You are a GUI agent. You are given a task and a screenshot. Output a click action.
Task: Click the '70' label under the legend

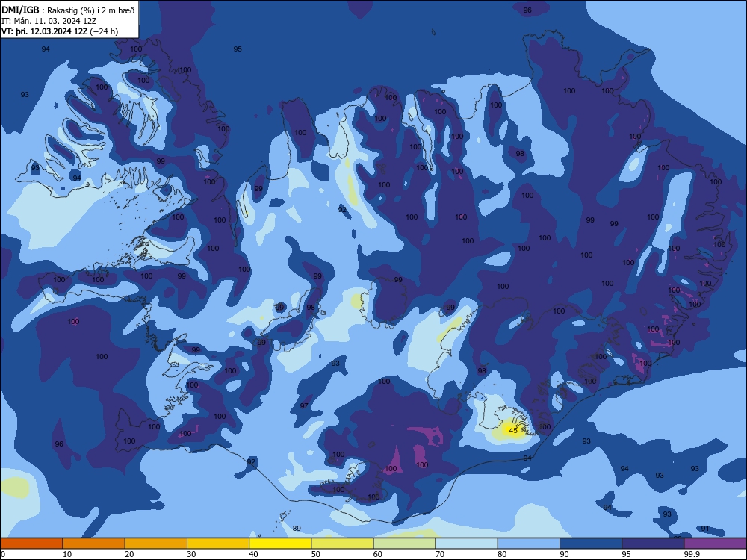(x=440, y=554)
